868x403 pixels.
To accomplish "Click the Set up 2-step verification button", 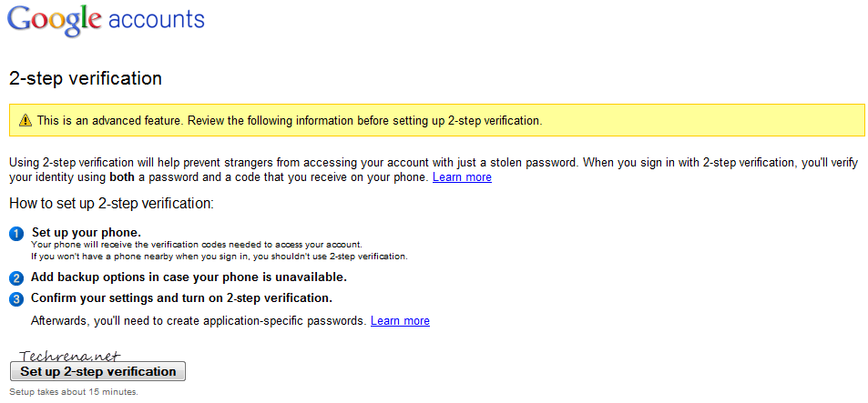I will coord(98,371).
